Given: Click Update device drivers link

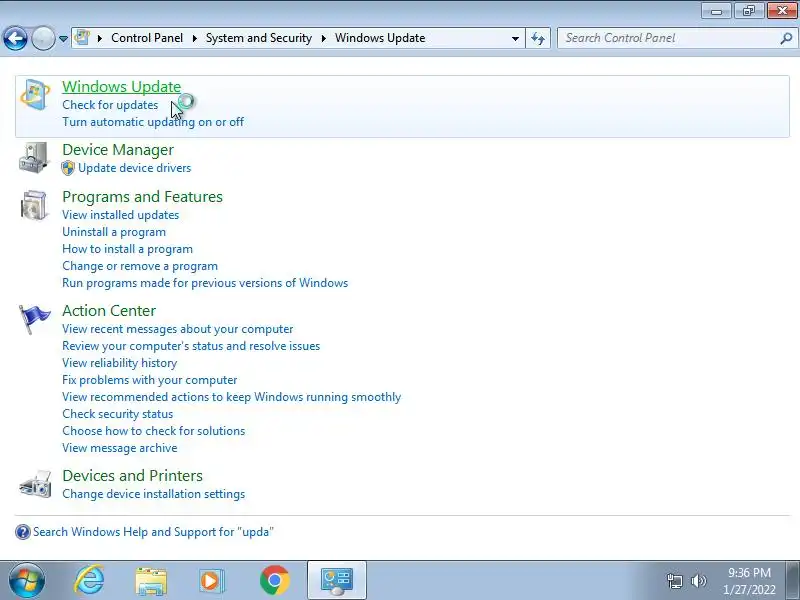Looking at the screenshot, I should point(135,168).
